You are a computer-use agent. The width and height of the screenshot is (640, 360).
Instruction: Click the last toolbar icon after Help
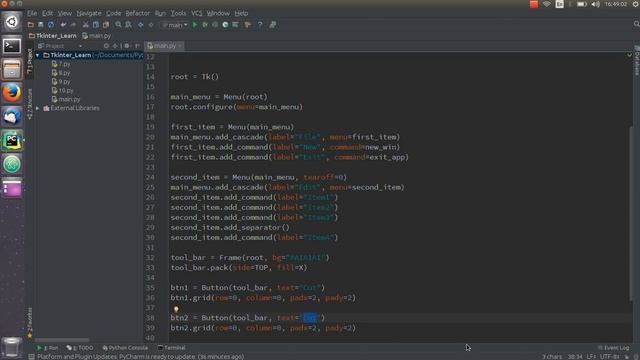pyautogui.click(x=273, y=25)
